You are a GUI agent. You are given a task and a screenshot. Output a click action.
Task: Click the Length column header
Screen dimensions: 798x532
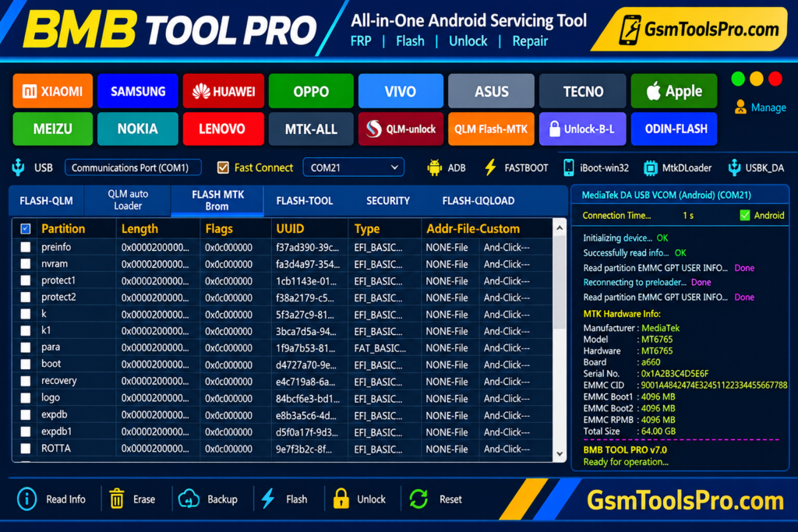click(x=139, y=229)
